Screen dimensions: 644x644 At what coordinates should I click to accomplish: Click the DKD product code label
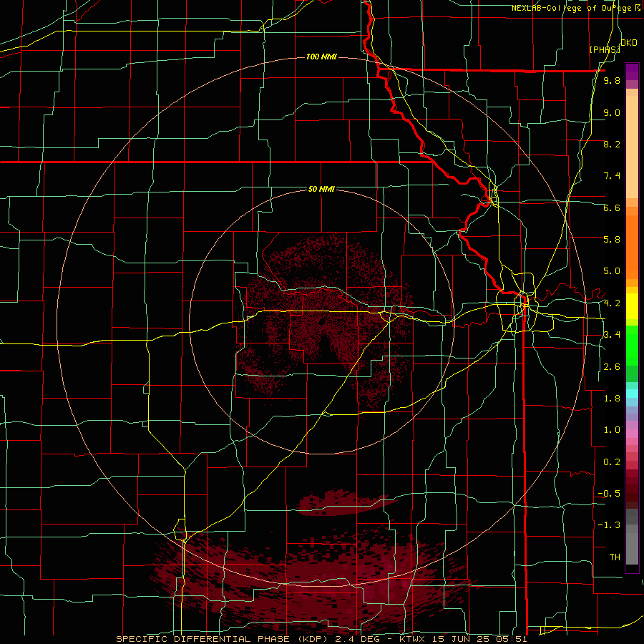629,43
